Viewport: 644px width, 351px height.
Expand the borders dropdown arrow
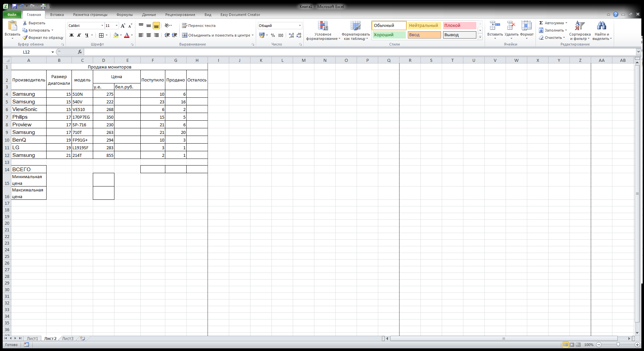106,35
